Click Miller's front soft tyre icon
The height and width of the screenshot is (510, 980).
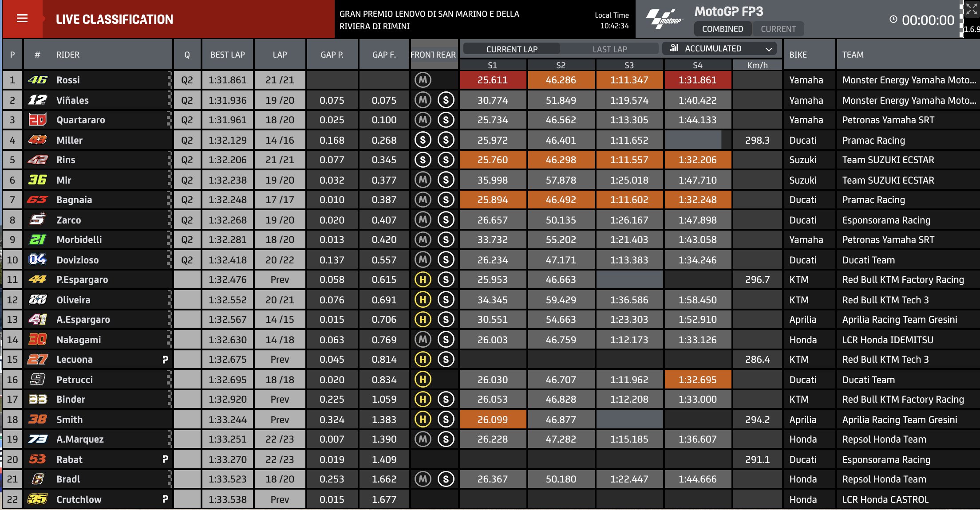[x=423, y=140]
